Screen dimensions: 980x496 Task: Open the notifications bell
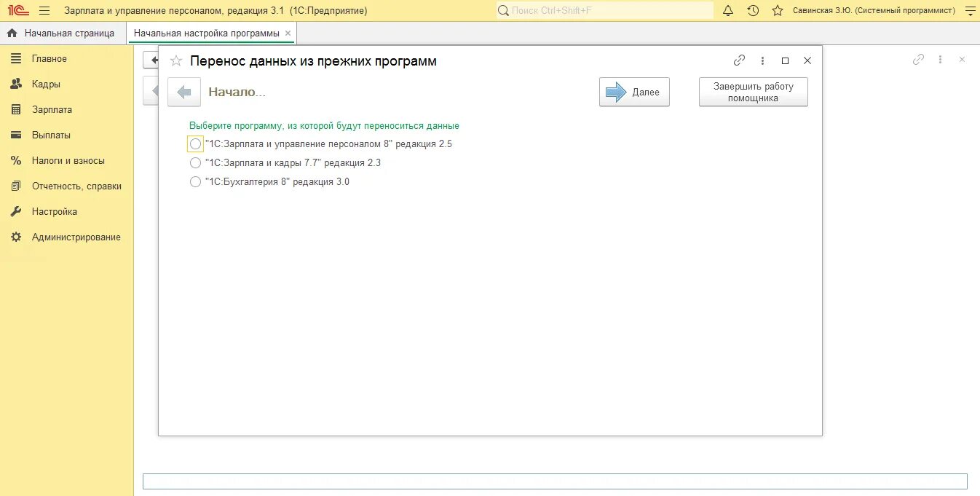728,10
